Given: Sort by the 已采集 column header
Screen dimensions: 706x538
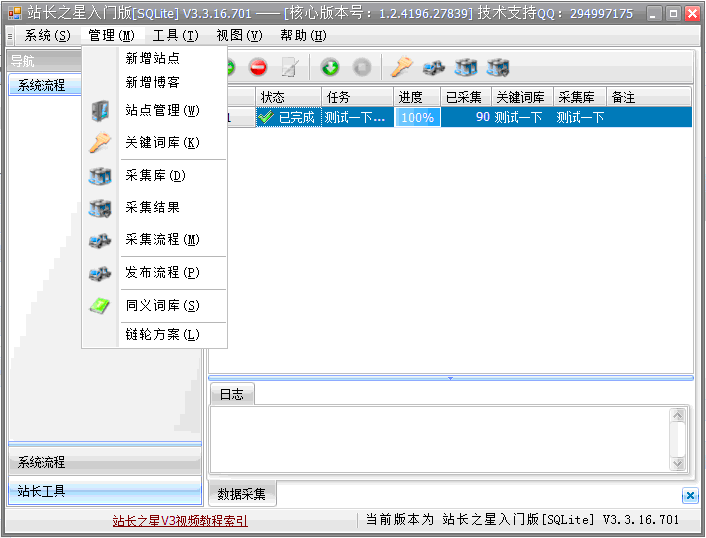Looking at the screenshot, I should pyautogui.click(x=466, y=97).
